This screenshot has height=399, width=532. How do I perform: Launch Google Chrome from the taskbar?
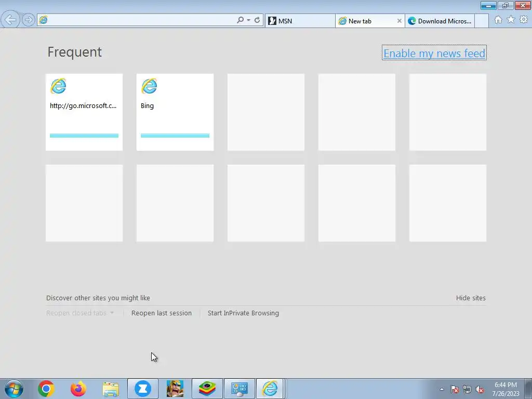[x=46, y=389]
